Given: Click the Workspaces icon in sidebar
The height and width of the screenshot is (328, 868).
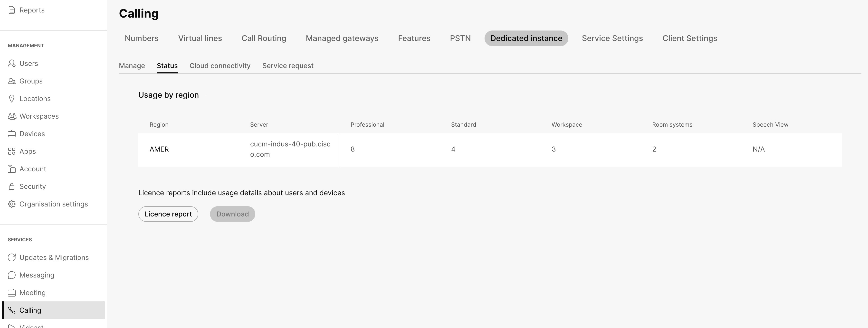Looking at the screenshot, I should [12, 116].
